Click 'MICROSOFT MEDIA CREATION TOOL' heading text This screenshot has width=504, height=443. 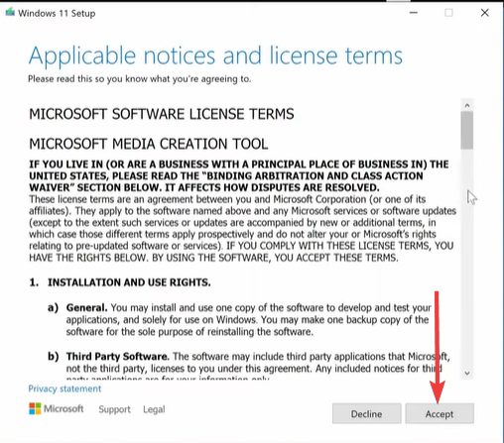pyautogui.click(x=149, y=144)
